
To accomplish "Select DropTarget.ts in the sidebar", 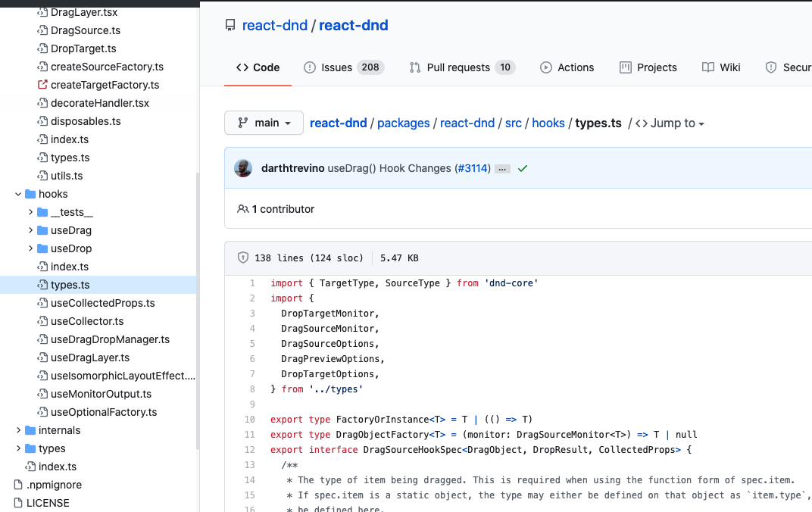I will tap(83, 48).
